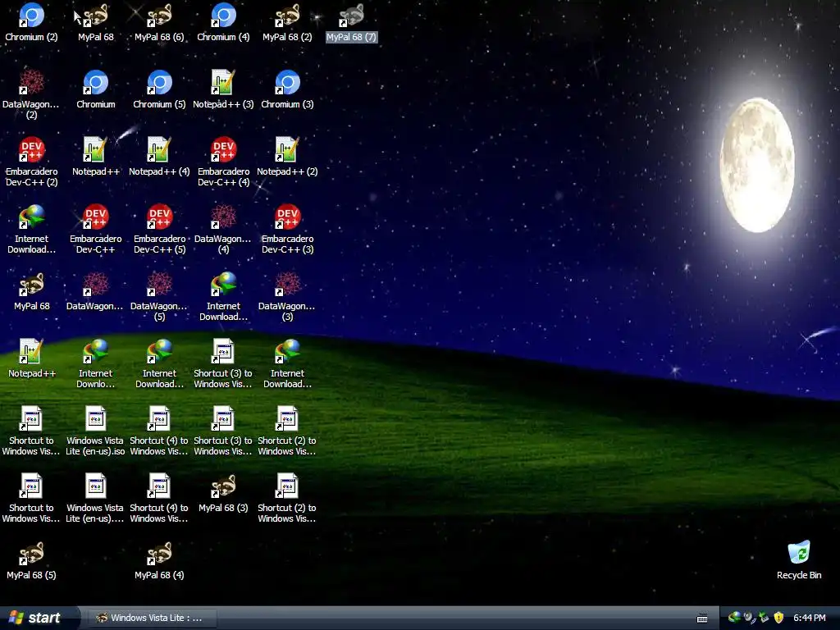Open the Windows start menu

click(x=39, y=618)
